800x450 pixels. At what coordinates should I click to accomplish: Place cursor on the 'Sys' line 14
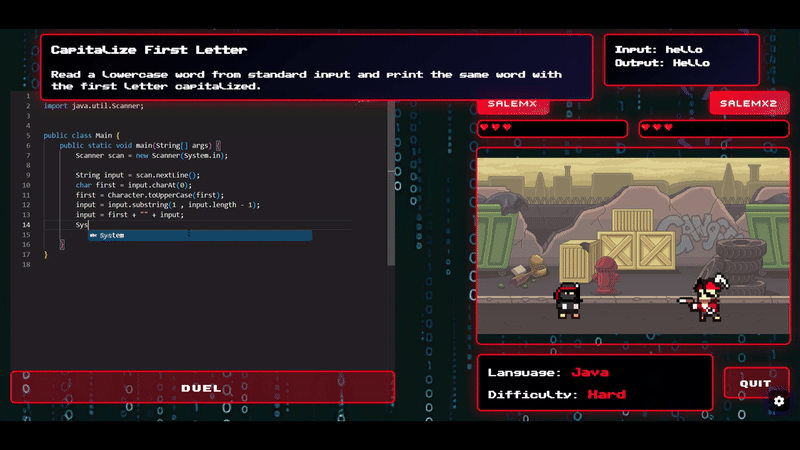tap(82, 224)
